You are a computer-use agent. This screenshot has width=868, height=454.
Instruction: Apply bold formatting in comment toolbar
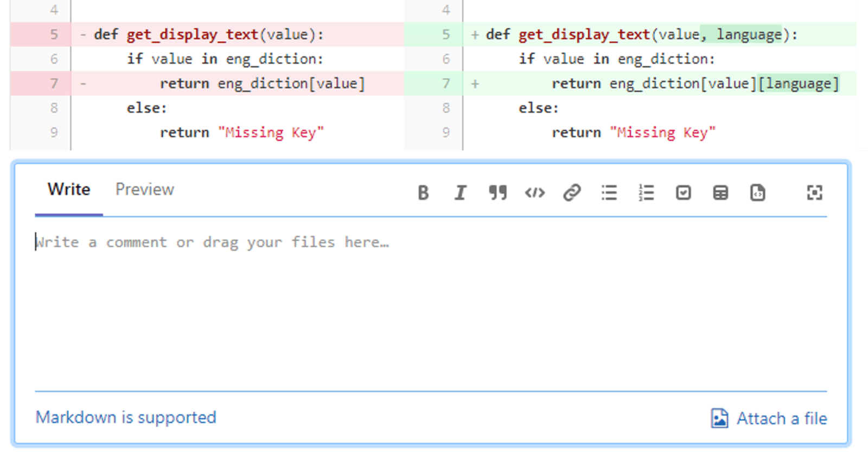coord(423,193)
